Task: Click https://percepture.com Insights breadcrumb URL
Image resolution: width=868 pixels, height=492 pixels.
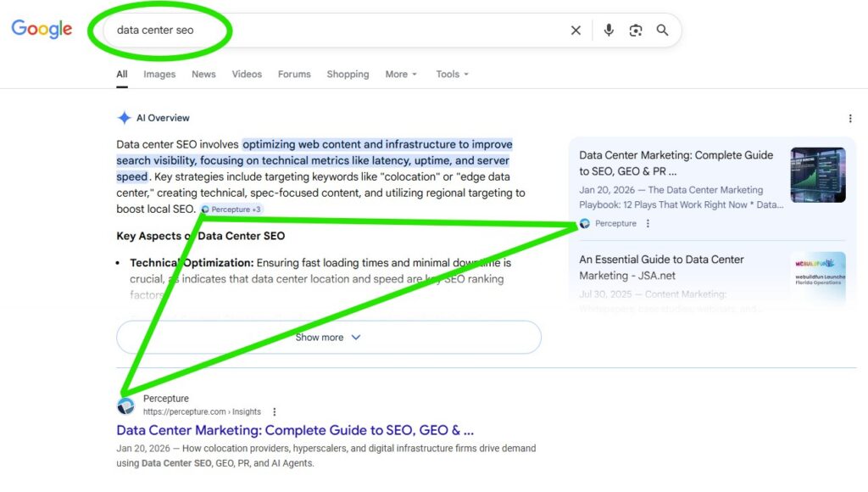Action: (x=202, y=411)
